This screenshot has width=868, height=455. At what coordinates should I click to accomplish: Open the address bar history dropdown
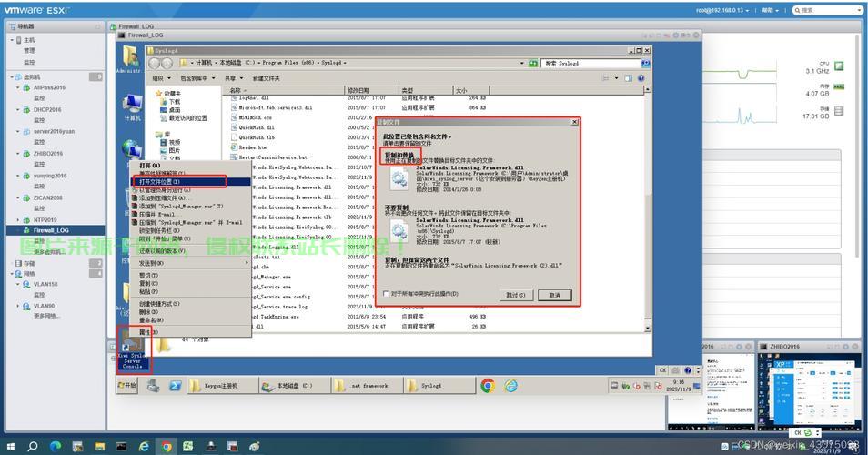(521, 63)
